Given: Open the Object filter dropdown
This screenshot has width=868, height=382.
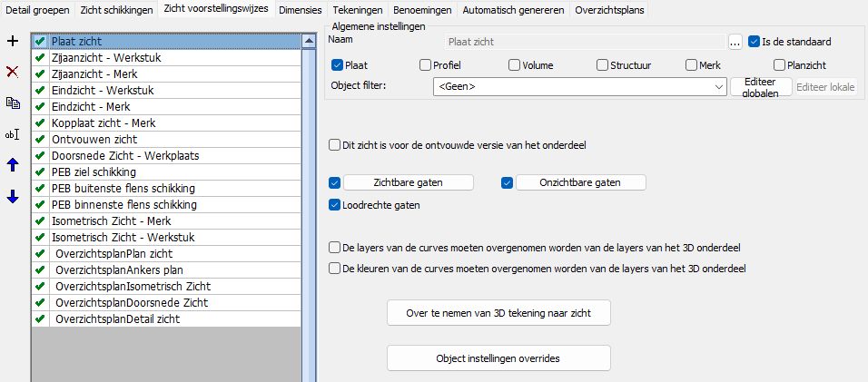Looking at the screenshot, I should [x=718, y=87].
